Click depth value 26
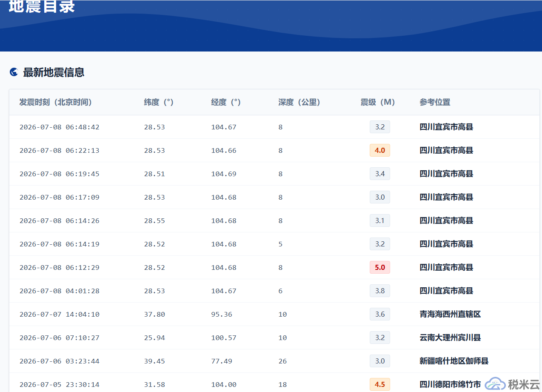 [282, 361]
